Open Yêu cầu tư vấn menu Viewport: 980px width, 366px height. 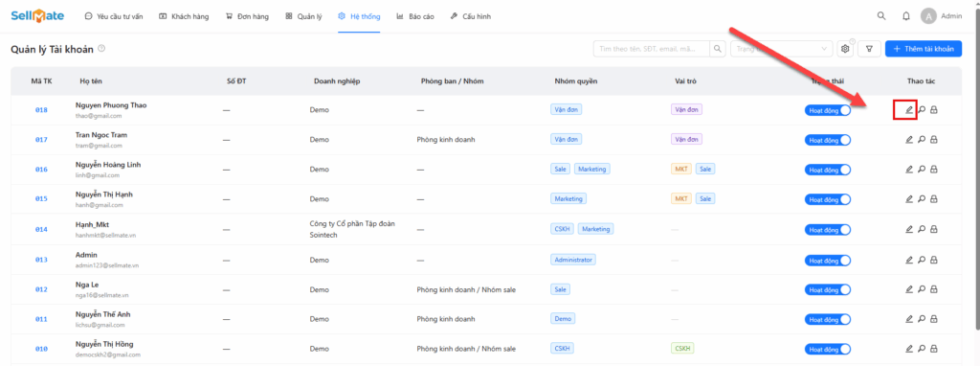114,17
